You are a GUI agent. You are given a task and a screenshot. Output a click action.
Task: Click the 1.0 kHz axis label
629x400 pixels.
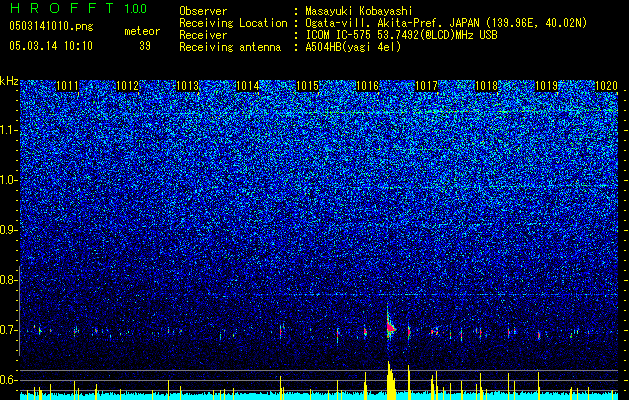coord(9,180)
